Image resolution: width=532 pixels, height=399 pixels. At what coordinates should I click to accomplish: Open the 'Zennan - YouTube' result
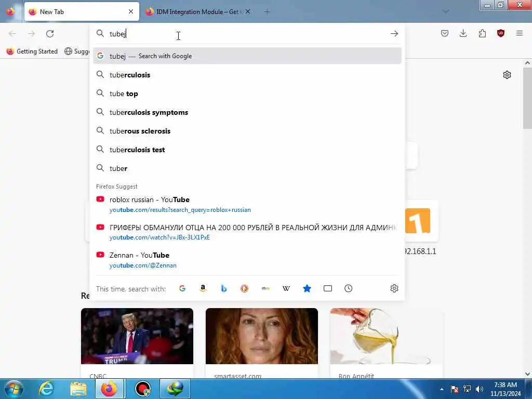pos(247,260)
